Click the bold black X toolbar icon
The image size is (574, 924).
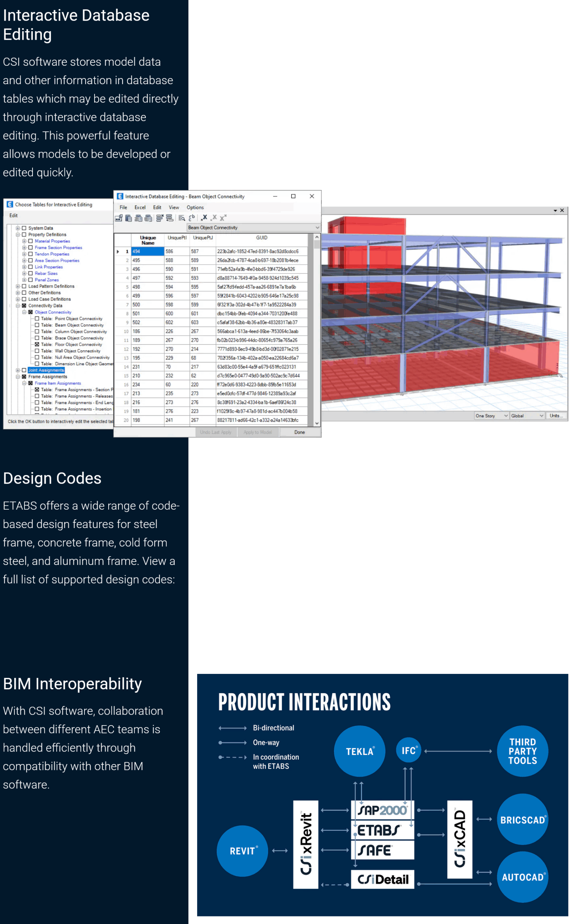(x=204, y=217)
